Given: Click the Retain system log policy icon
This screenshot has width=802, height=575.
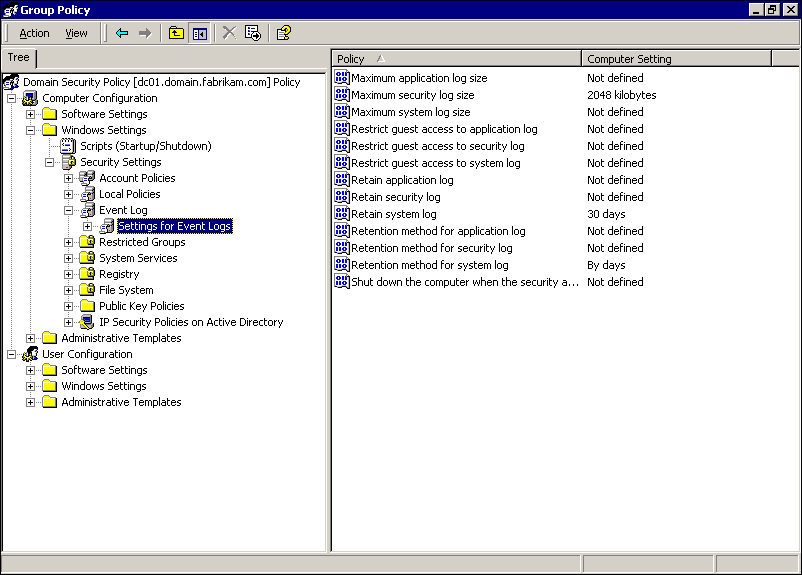Looking at the screenshot, I should 342,214.
